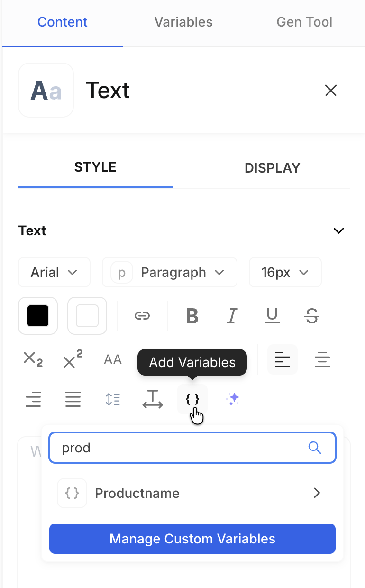Open the Paragraph style dropdown
The image size is (365, 588).
169,272
